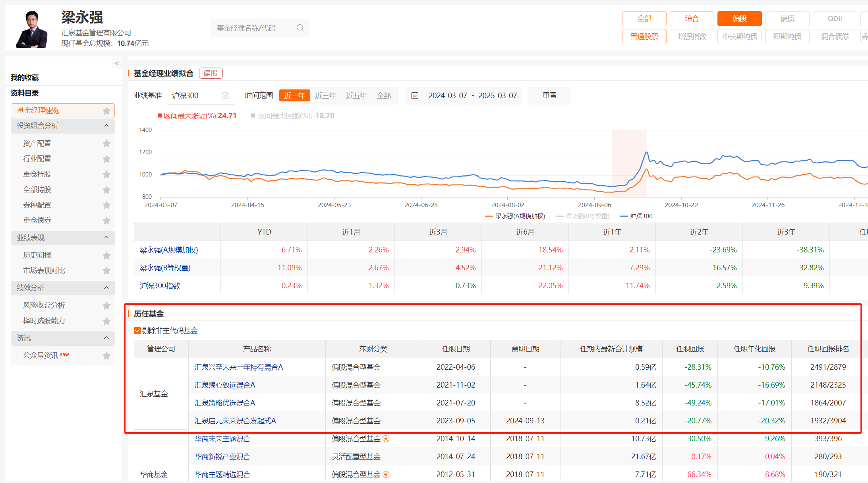This screenshot has width=868, height=483.
Task: Open the calendar date picker icon
Action: click(x=415, y=95)
